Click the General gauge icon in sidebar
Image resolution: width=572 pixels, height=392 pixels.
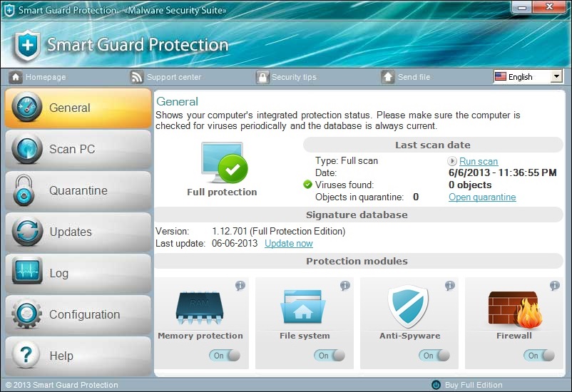[26, 107]
